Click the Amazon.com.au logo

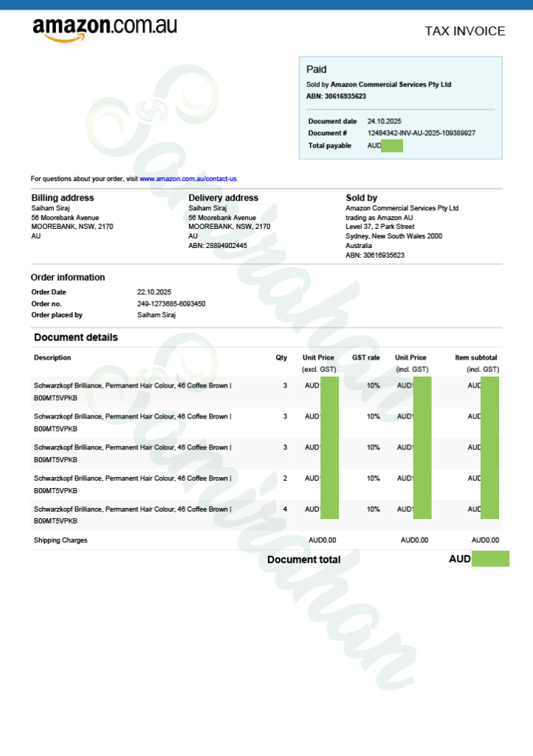point(104,28)
